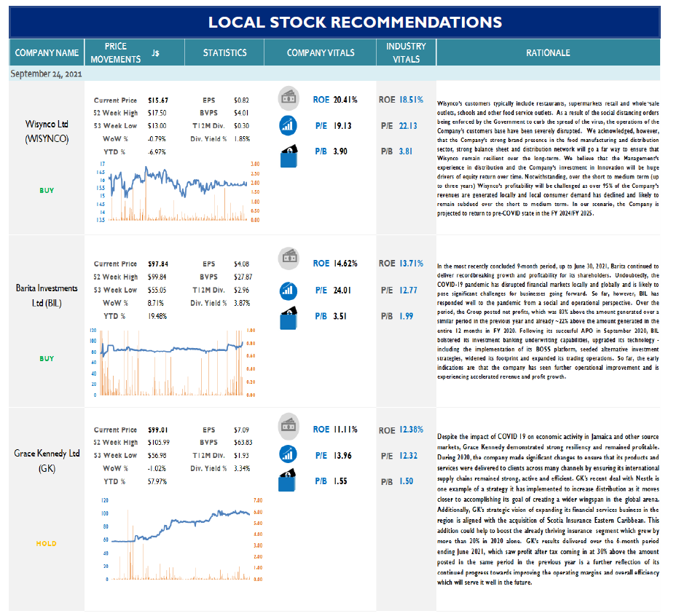679x616 pixels.
Task: Click Barita's P/B wallet icon
Action: [289, 317]
